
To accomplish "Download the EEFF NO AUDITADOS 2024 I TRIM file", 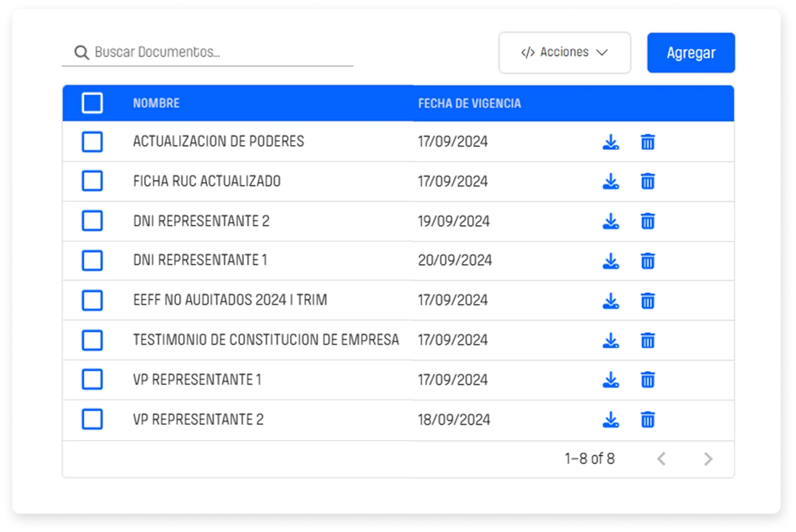I will 611,300.
